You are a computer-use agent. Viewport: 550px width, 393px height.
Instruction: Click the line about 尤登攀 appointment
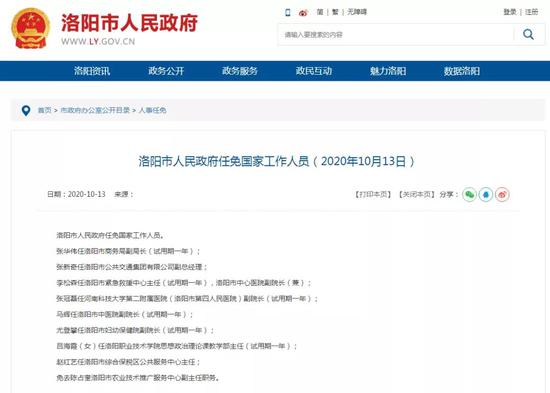135,330
